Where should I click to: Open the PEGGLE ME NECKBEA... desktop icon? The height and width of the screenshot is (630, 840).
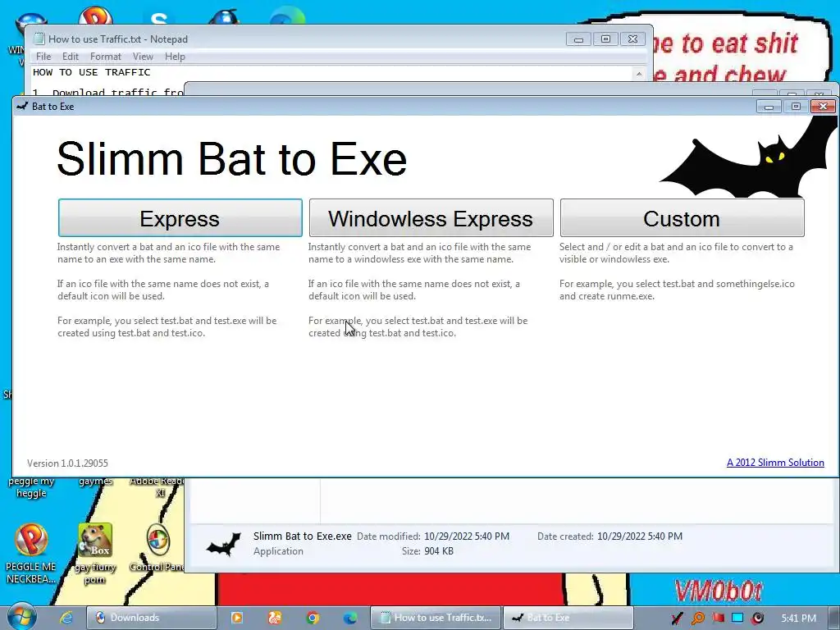pos(31,554)
